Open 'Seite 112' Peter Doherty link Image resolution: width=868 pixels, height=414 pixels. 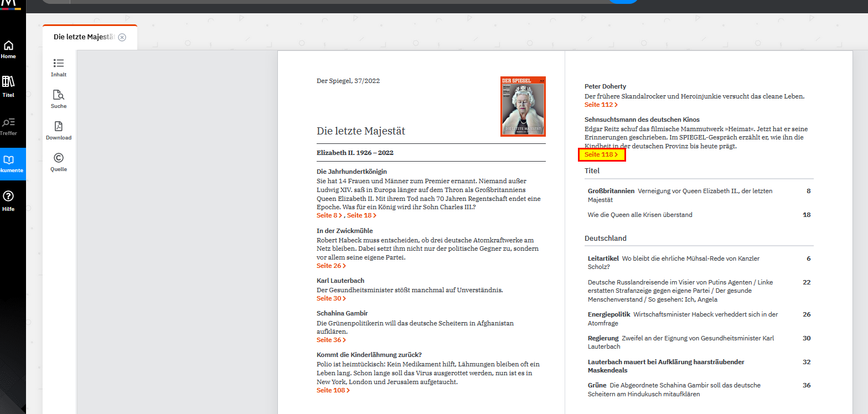click(601, 105)
